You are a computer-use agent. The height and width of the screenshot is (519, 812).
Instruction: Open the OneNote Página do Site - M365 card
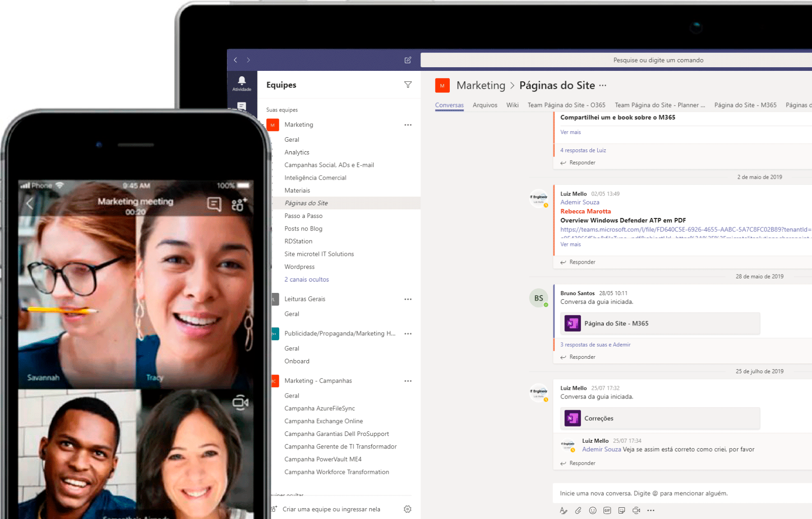pos(660,324)
